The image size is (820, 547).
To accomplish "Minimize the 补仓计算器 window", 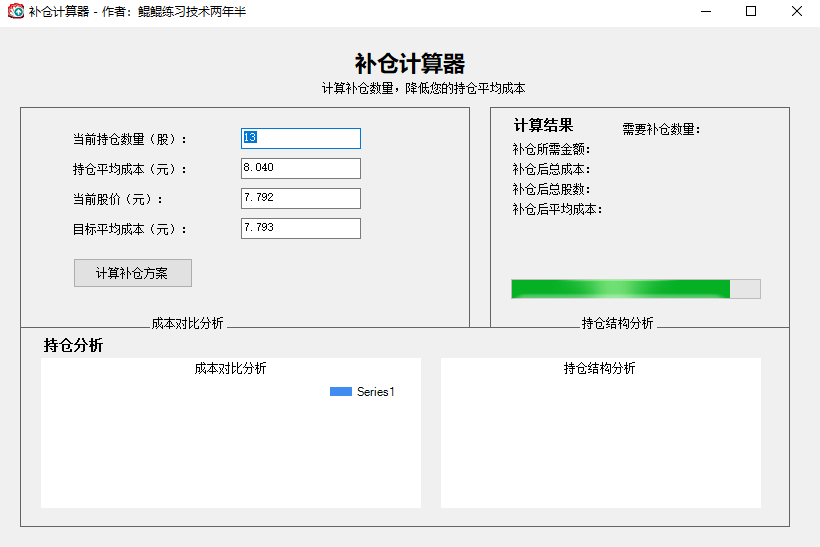I will pos(705,12).
